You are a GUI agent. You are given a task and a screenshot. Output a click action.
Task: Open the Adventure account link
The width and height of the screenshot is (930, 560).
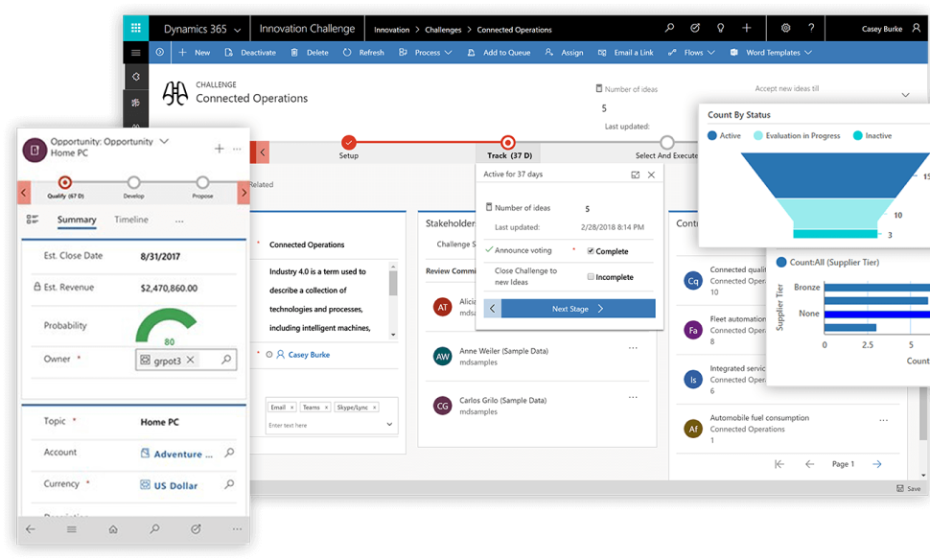pos(183,454)
